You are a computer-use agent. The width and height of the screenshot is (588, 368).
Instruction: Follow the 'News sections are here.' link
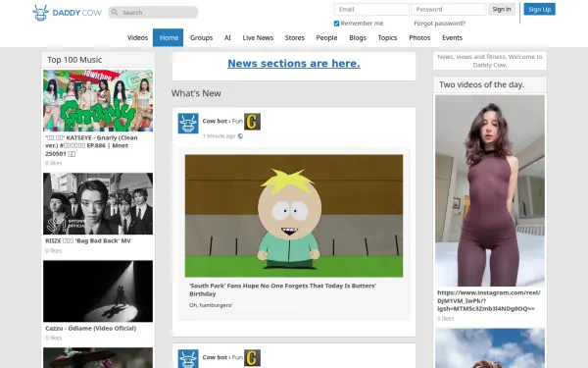click(294, 64)
